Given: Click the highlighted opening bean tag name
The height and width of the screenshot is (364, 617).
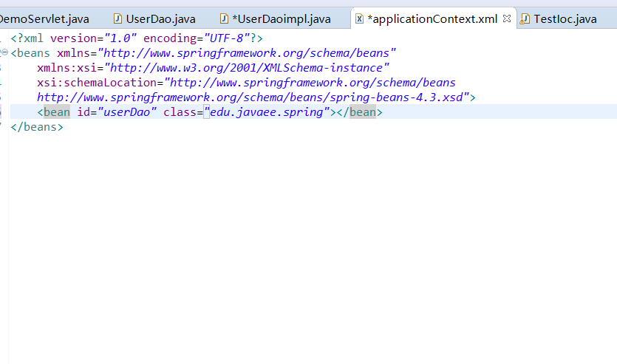Looking at the screenshot, I should (57, 112).
